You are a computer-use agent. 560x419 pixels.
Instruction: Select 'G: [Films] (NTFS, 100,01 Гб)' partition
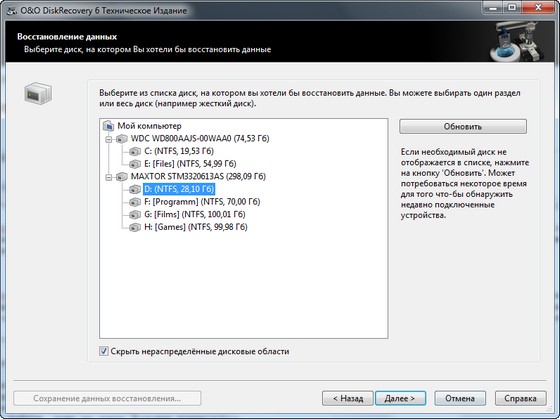tap(195, 215)
